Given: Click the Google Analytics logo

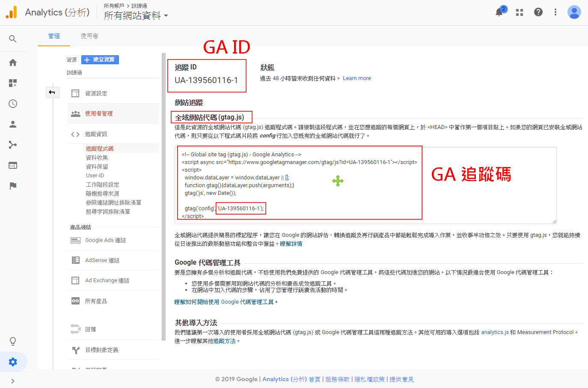Looking at the screenshot, I should tap(12, 12).
